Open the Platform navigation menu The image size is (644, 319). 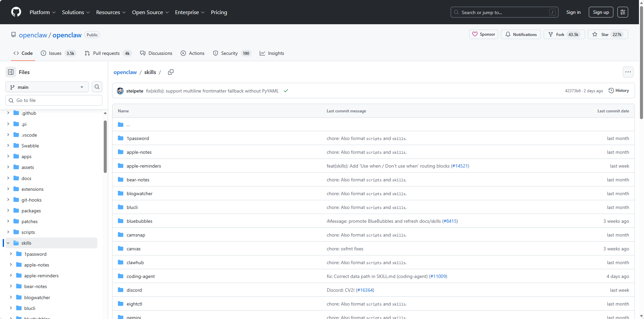click(x=42, y=12)
